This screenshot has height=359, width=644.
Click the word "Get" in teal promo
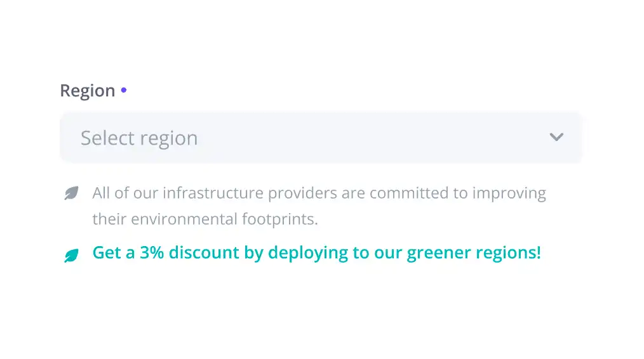106,252
